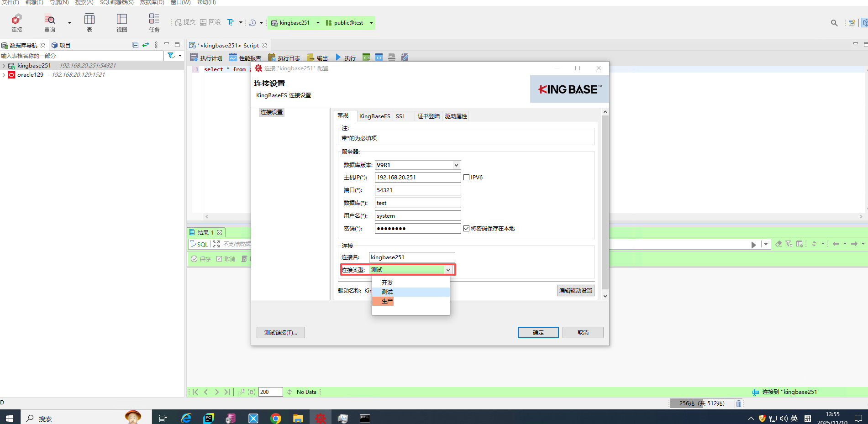This screenshot has height=424, width=868.
Task: Click the 连接 (Connect) toolbar icon
Action: (17, 20)
